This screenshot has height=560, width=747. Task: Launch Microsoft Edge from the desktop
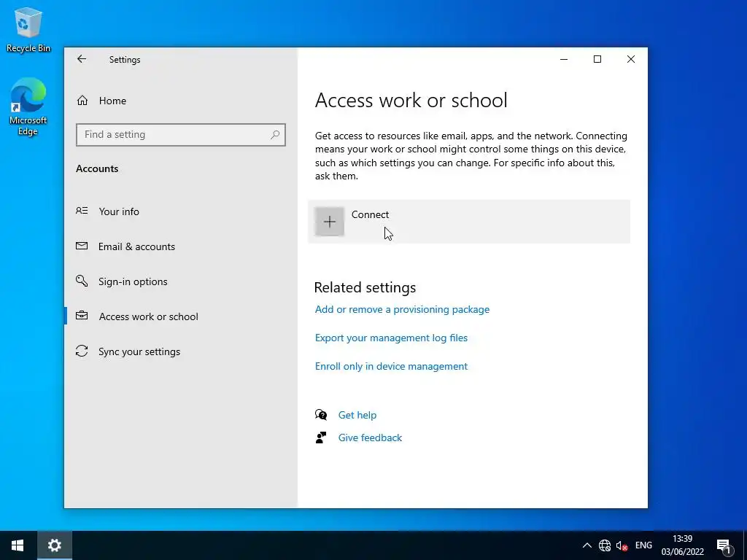(x=28, y=106)
